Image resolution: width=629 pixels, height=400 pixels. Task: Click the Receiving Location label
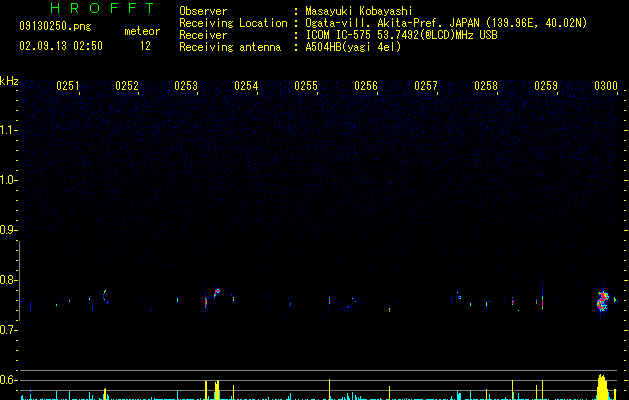pyautogui.click(x=233, y=23)
